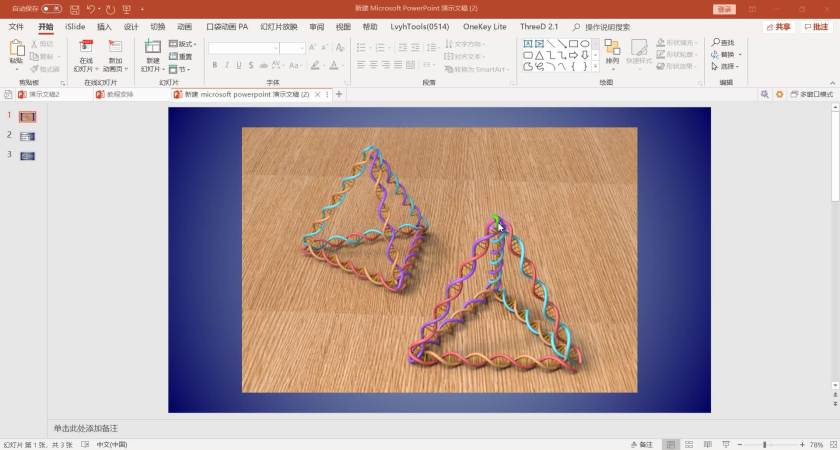Click the Comments button
Image resolution: width=840 pixels, height=450 pixels.
(x=816, y=27)
